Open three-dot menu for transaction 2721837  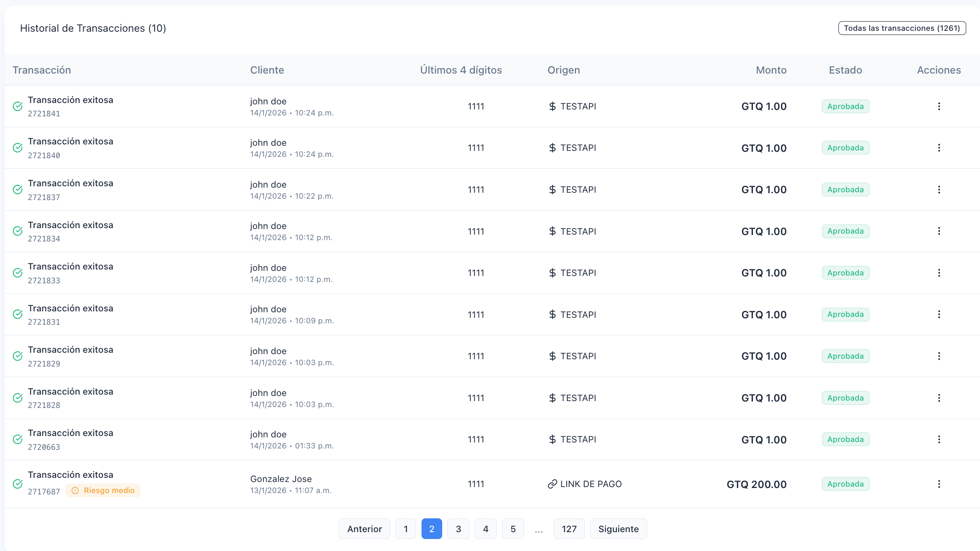[x=939, y=189]
